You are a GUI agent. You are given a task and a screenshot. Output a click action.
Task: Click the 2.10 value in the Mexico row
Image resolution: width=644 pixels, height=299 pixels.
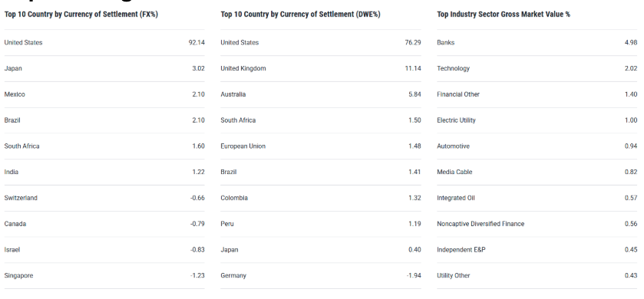[x=198, y=94]
